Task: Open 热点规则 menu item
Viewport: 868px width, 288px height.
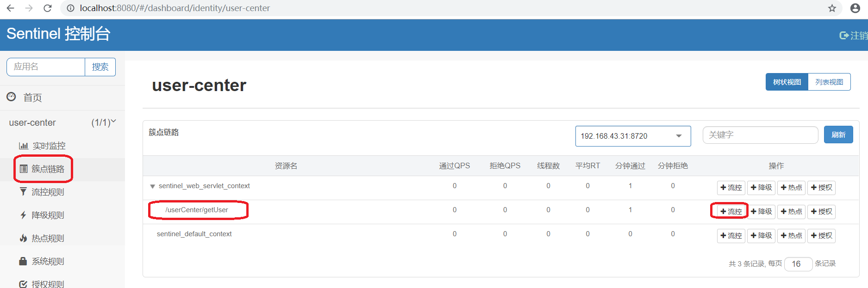Action: point(48,238)
